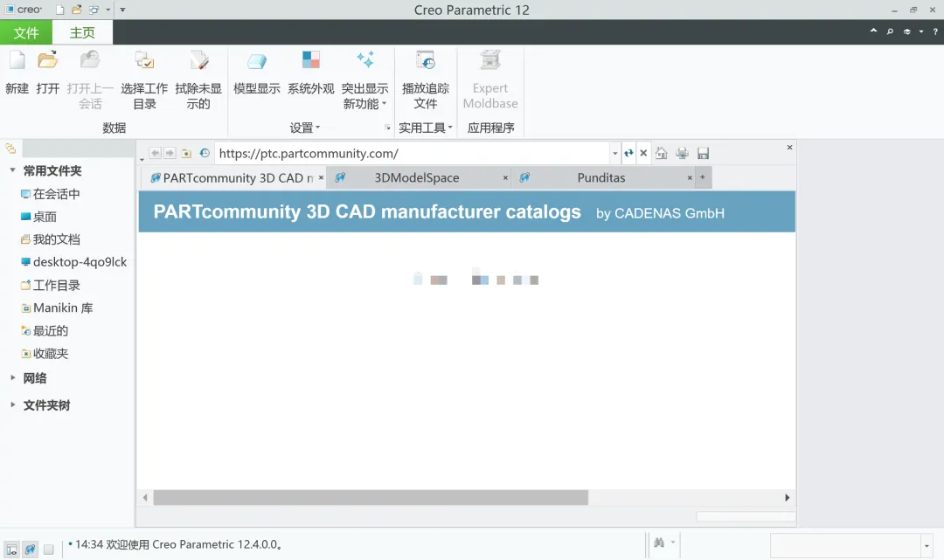Close the 3DModelSpace tab
The image size is (944, 560).
pos(505,178)
